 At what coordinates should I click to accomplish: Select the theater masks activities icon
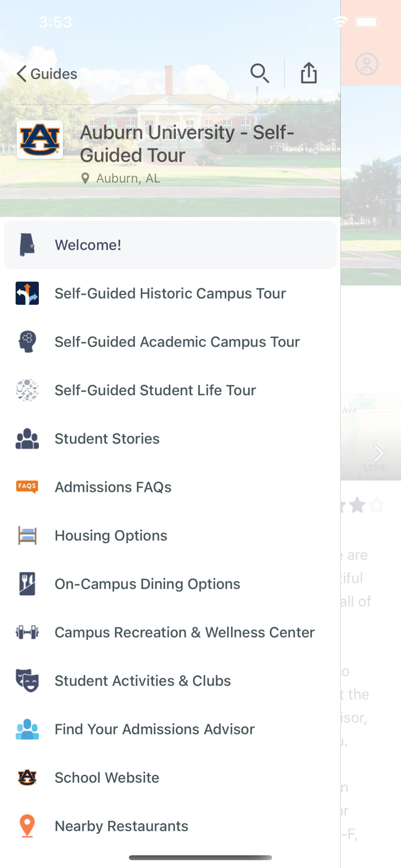click(x=26, y=681)
